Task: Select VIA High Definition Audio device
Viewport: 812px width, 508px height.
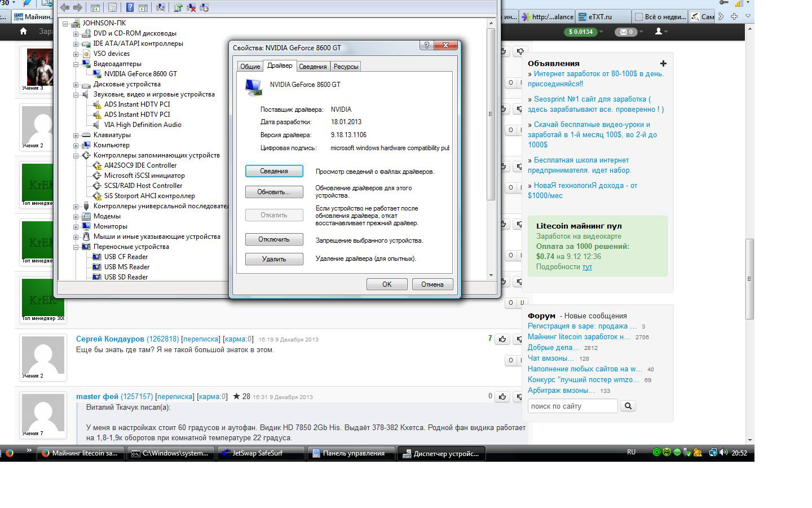Action: click(x=143, y=125)
